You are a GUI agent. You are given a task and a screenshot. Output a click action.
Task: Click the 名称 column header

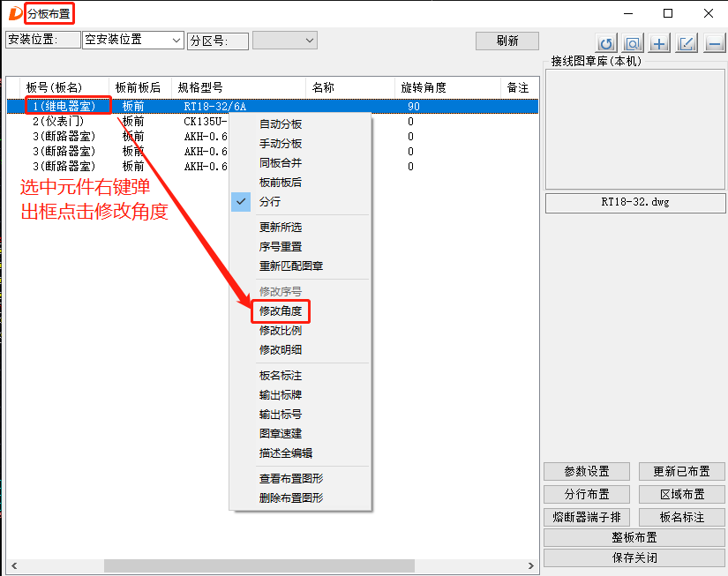click(350, 87)
